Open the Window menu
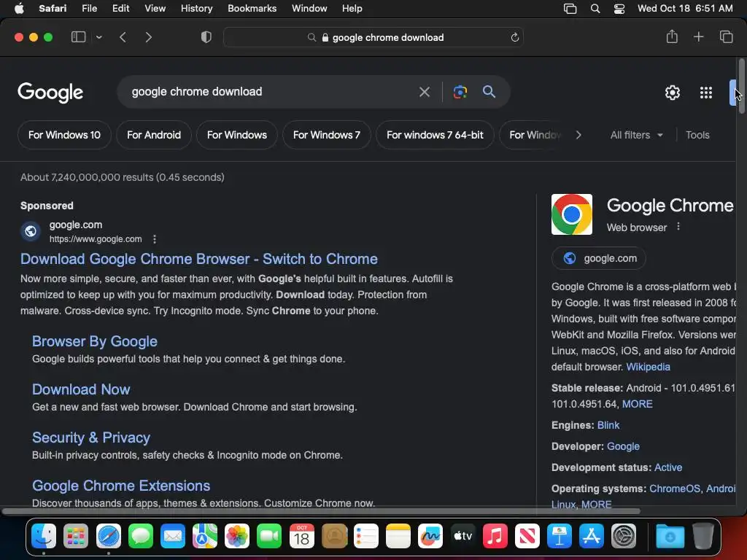Viewport: 747px width, 560px height. point(309,8)
